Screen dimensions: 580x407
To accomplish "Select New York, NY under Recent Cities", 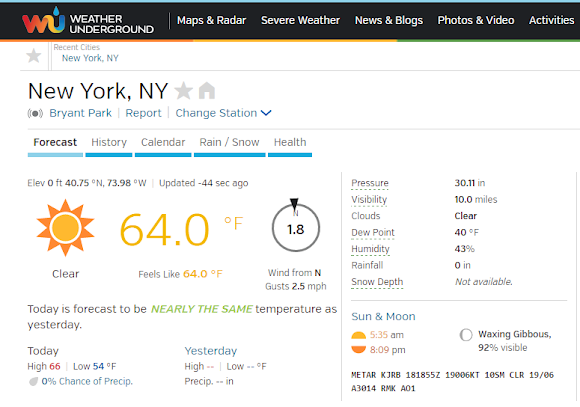I will pos(90,58).
